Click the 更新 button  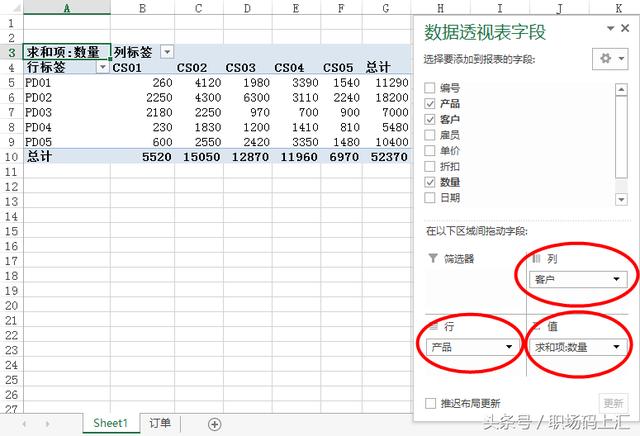tap(613, 403)
